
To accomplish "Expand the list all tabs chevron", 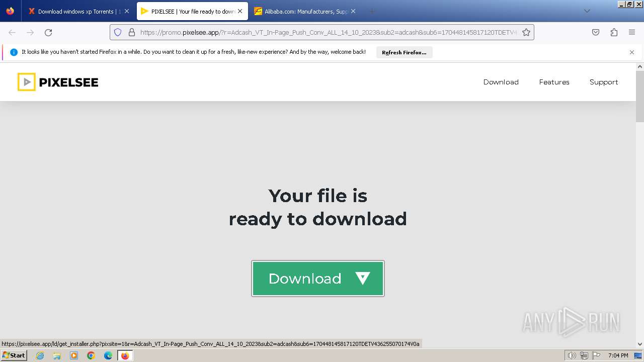I will [x=587, y=11].
